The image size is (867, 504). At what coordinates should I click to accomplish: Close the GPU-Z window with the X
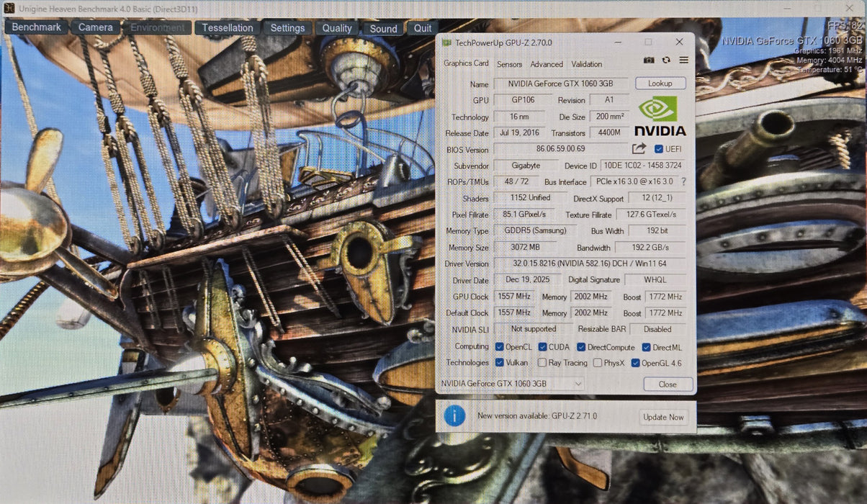click(679, 42)
